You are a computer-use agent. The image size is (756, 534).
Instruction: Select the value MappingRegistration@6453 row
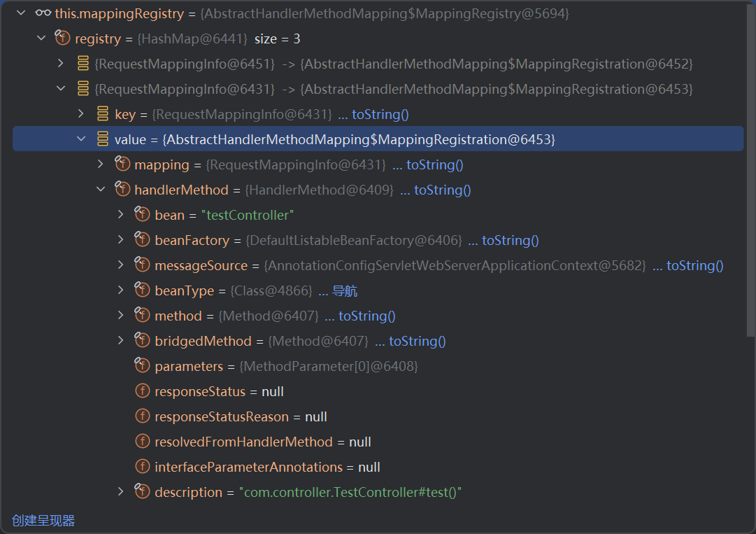click(x=350, y=139)
